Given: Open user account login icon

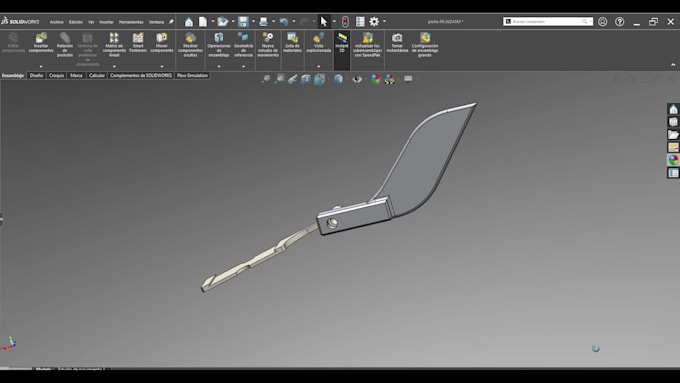Looking at the screenshot, I should (602, 22).
